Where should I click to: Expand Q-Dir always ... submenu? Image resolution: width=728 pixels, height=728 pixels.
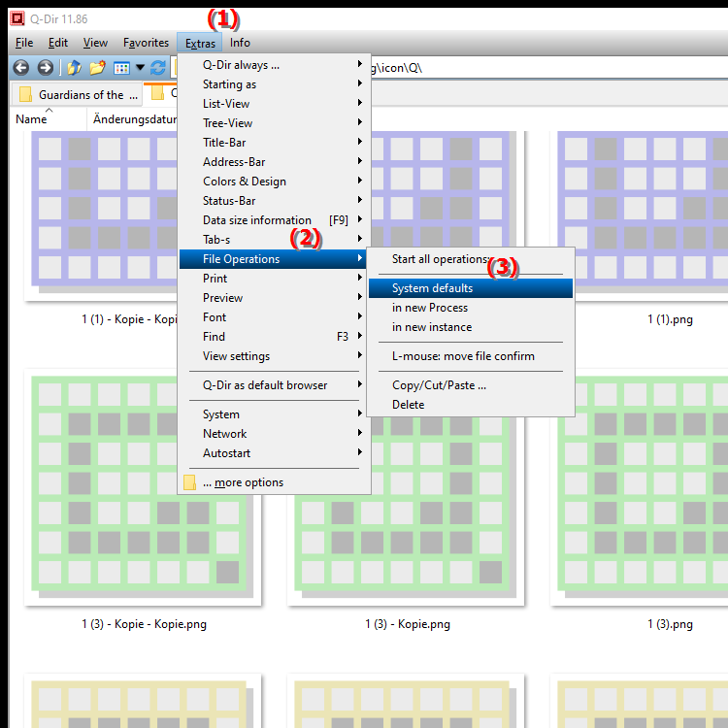click(x=274, y=65)
